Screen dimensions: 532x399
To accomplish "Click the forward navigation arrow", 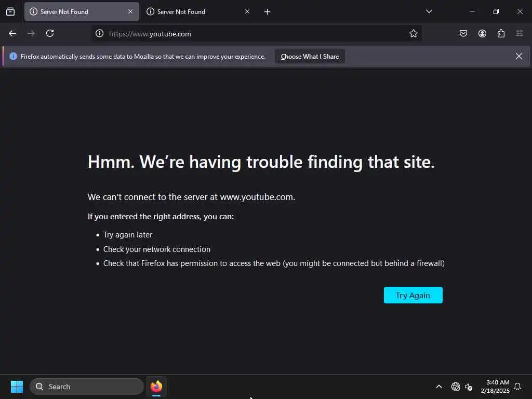I will pos(31,33).
